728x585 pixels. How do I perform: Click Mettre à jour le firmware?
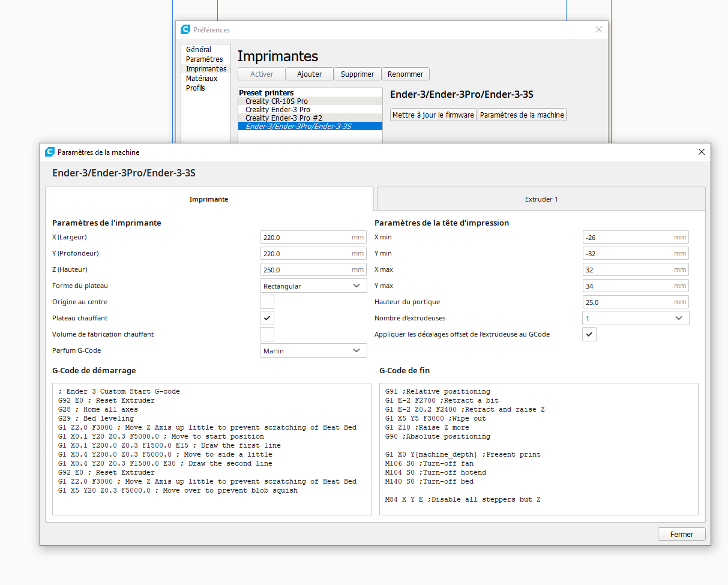point(433,115)
